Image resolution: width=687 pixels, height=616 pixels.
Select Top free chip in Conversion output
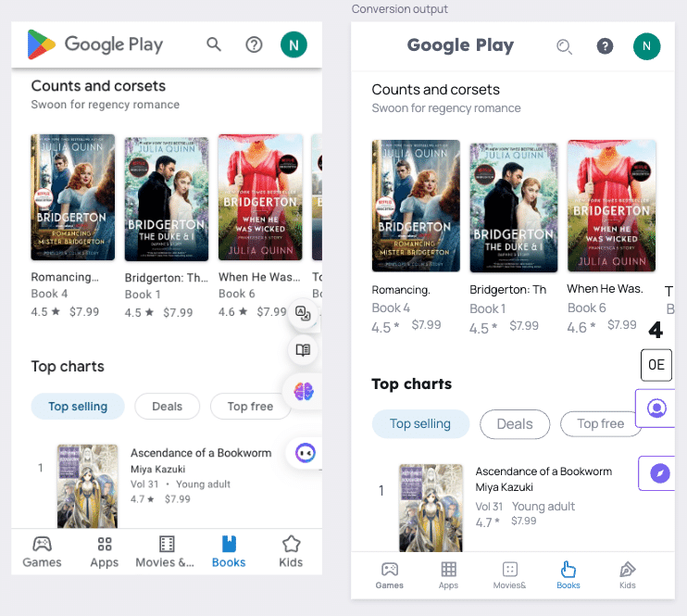[x=600, y=424]
